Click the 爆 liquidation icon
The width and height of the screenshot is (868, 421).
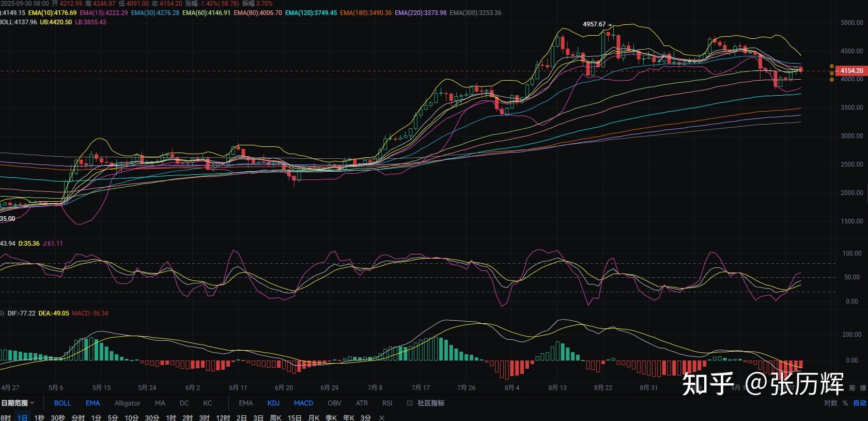(x=863, y=388)
